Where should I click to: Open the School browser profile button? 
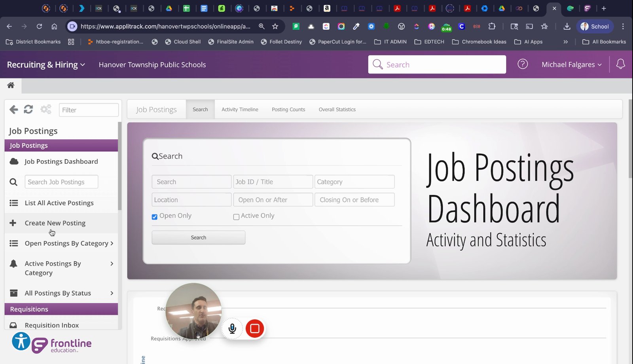point(595,27)
